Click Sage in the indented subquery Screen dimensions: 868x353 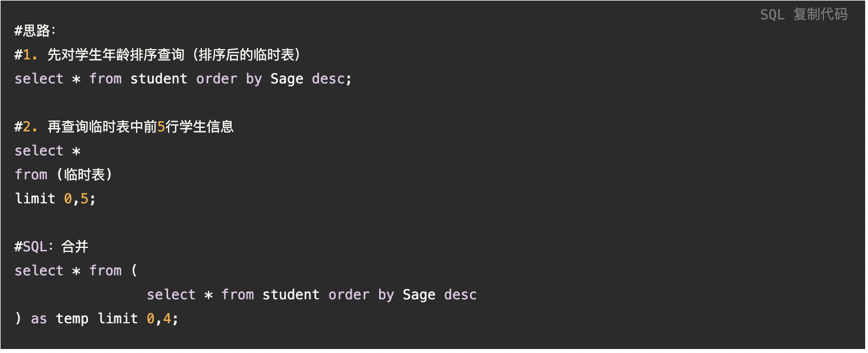click(x=419, y=295)
